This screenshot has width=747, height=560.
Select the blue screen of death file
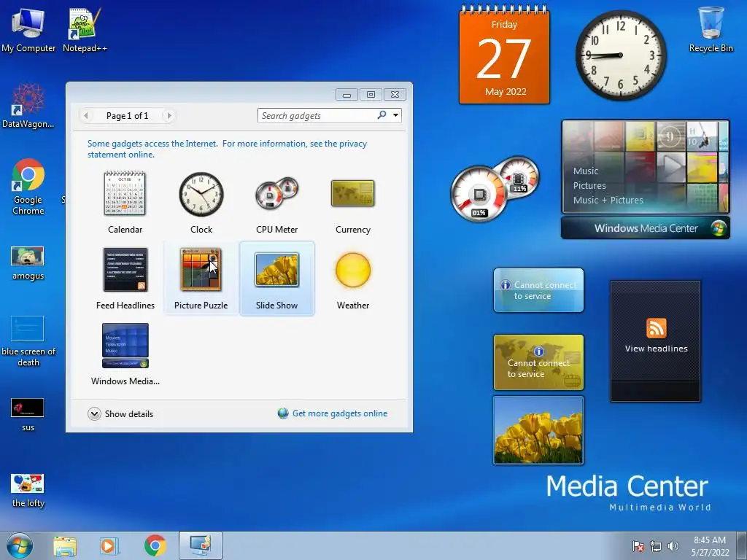(x=28, y=341)
